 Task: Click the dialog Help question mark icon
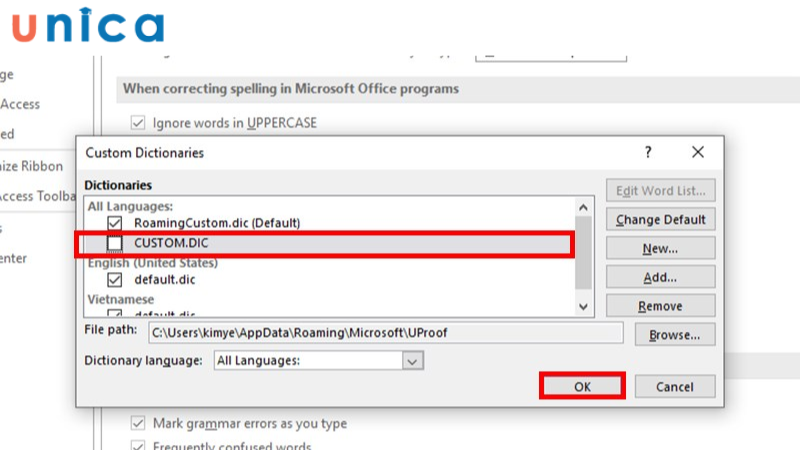click(648, 153)
